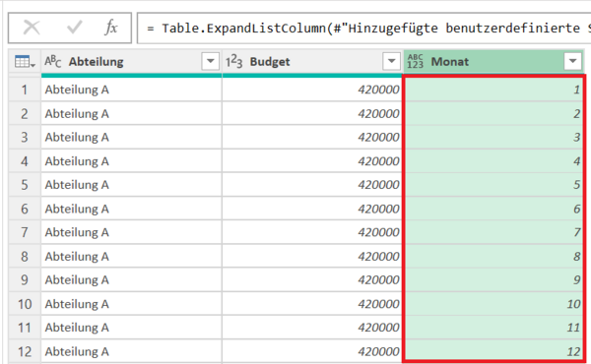
Task: Select the Budget cell in row 6
Action: coord(312,209)
